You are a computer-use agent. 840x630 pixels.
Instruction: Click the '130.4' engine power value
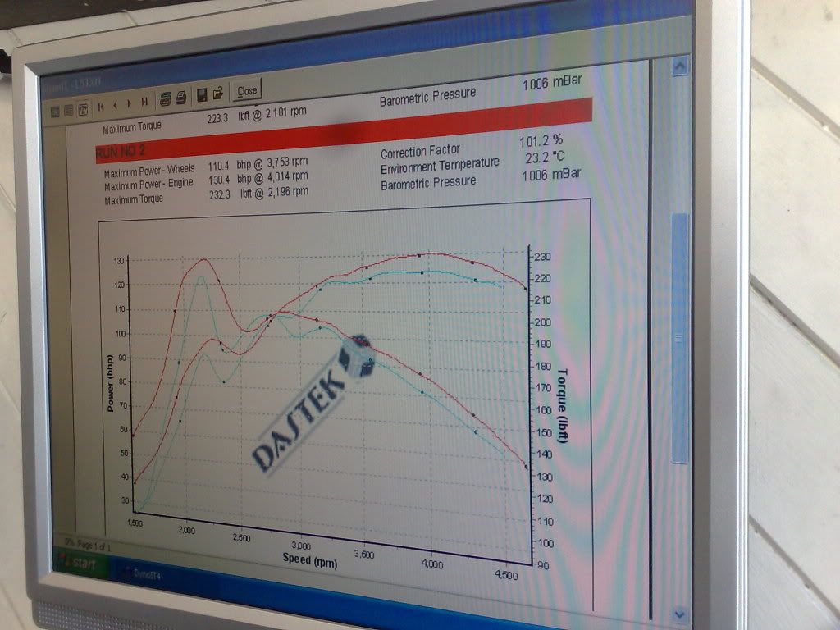pyautogui.click(x=219, y=180)
